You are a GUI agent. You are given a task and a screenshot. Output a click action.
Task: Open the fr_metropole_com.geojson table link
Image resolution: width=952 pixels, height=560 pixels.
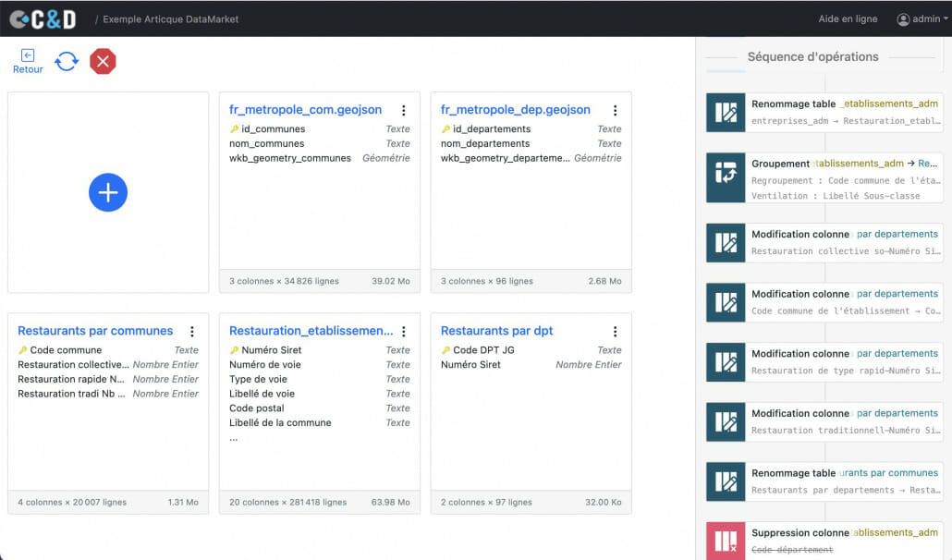(x=305, y=109)
